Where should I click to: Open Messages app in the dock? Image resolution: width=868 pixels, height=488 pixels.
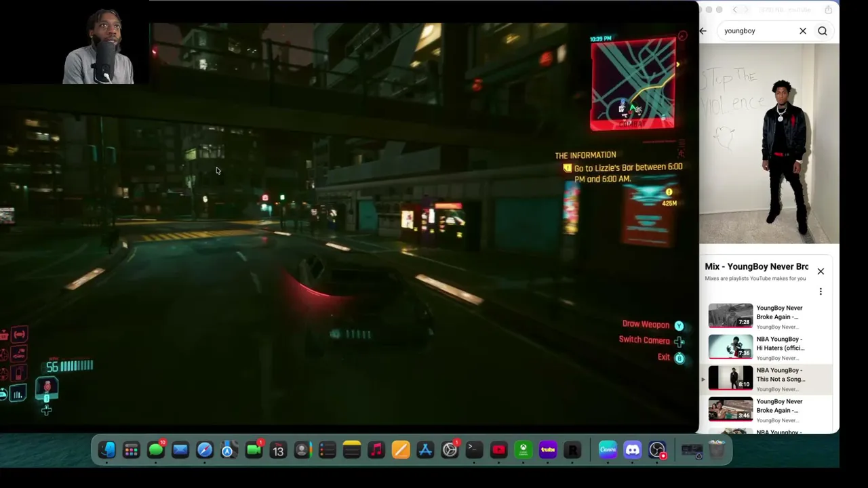pyautogui.click(x=156, y=449)
